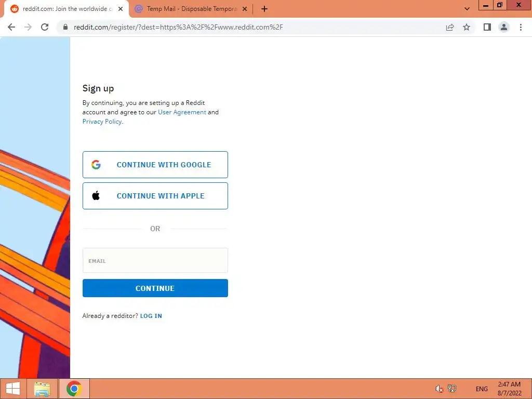Focus the Email input field
The width and height of the screenshot is (532, 399).
pos(155,260)
